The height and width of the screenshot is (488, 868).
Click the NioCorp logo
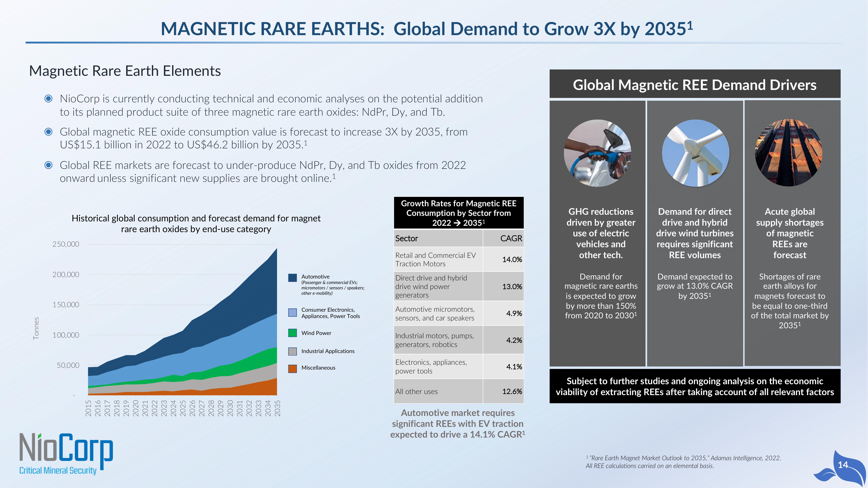click(x=66, y=454)
